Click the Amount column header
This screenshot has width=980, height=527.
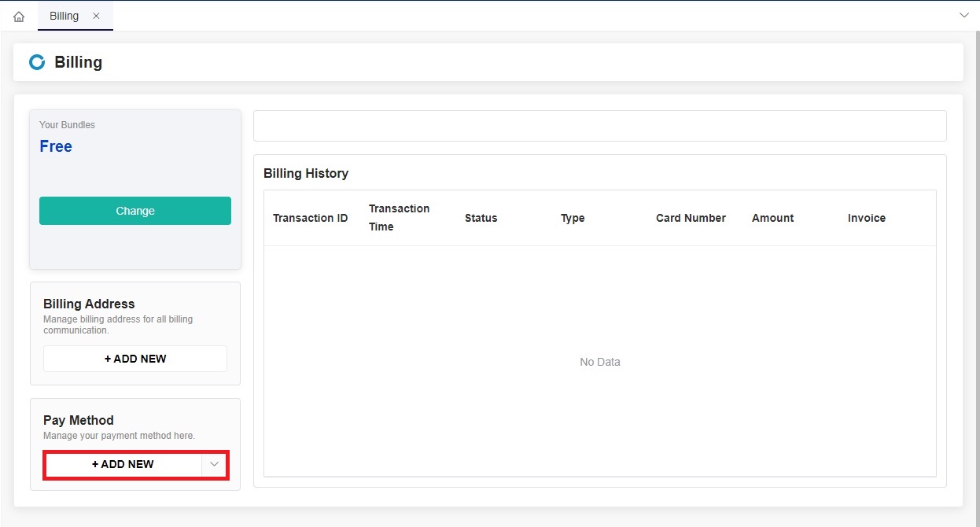[772, 218]
